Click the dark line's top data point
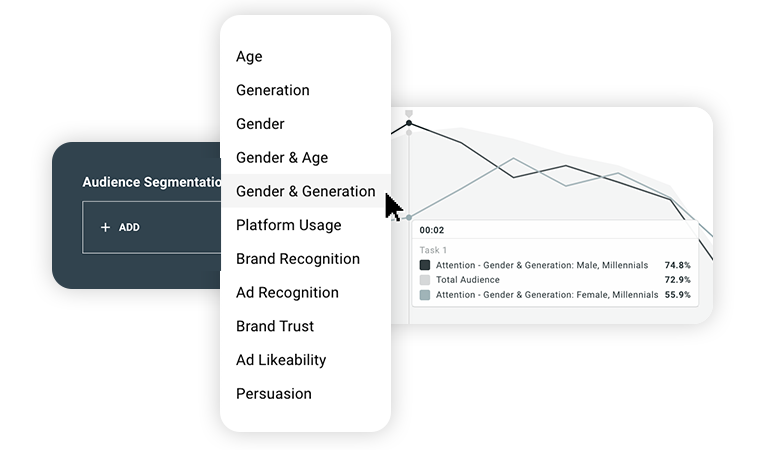The width and height of the screenshot is (770, 450). [409, 124]
